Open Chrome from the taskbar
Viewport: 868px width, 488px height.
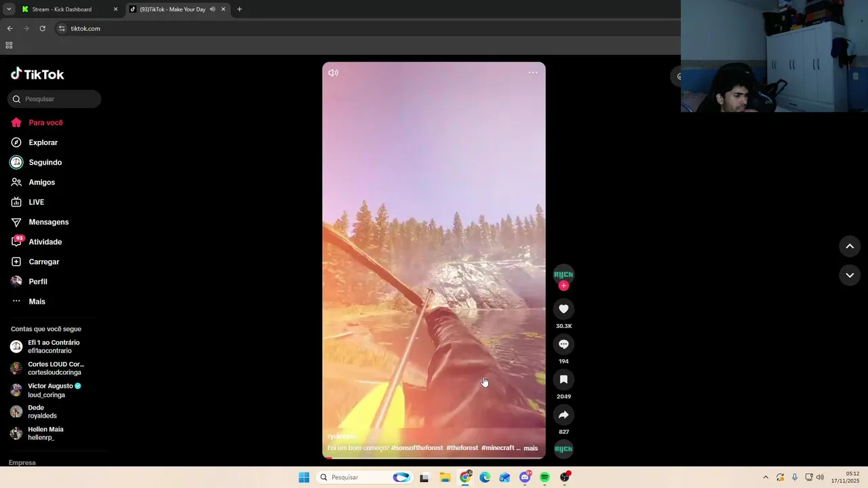tap(465, 477)
